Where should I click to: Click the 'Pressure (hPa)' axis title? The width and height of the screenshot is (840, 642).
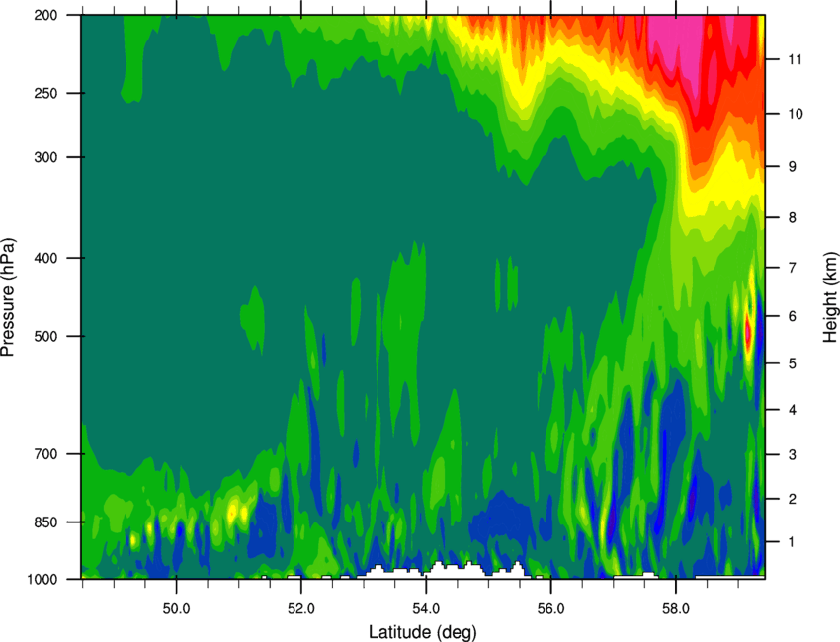(x=8, y=296)
